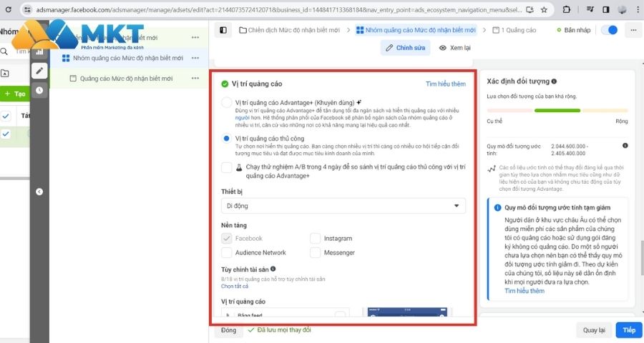
Task: Click the pencil edit icon in sidebar
Action: pyautogui.click(x=39, y=71)
